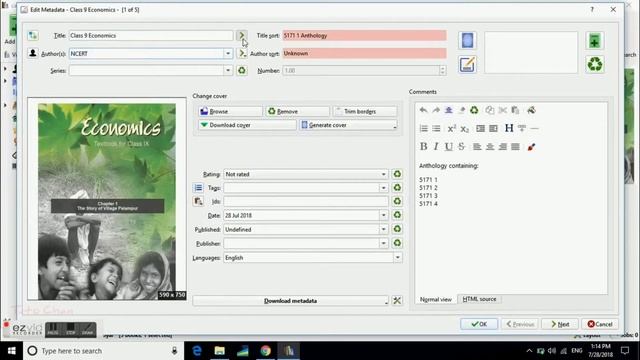Viewport: 640px width, 360px height.
Task: Decrease indentation in comments
Action: coord(493,129)
